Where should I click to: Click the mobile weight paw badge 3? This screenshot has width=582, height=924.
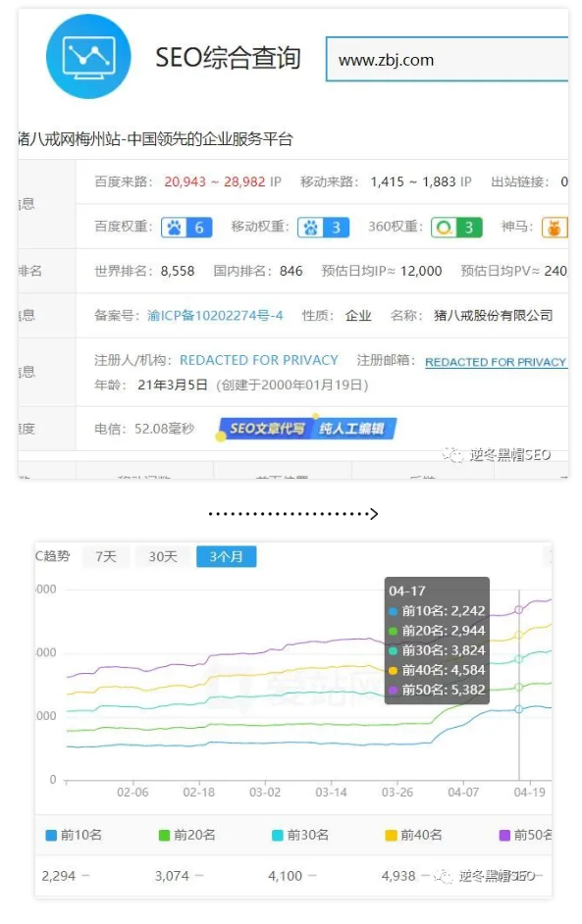pos(323,228)
